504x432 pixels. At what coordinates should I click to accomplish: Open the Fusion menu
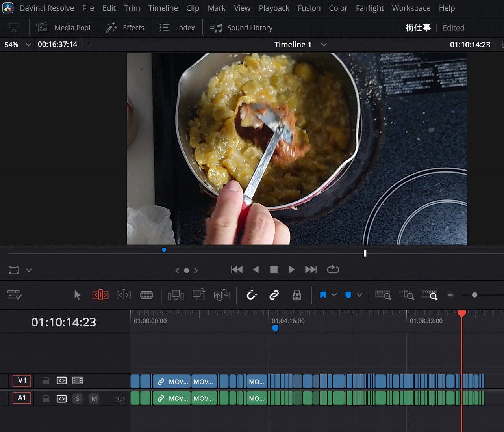(309, 8)
